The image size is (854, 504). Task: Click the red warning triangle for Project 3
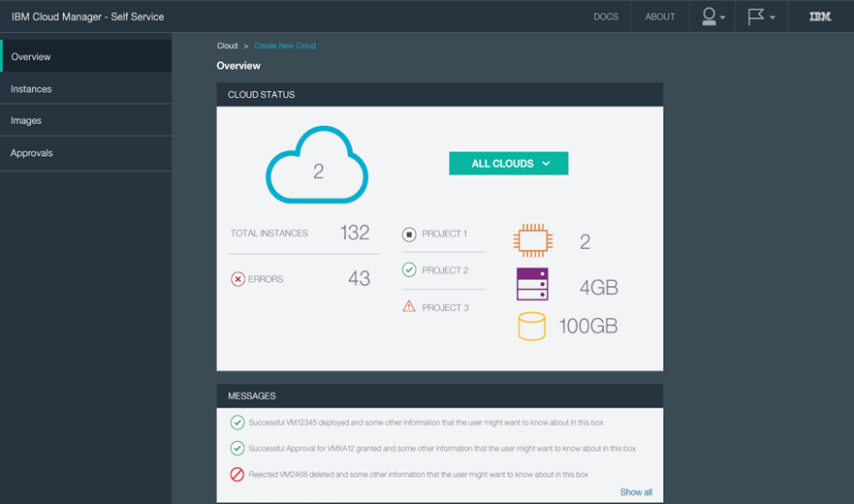pos(409,307)
